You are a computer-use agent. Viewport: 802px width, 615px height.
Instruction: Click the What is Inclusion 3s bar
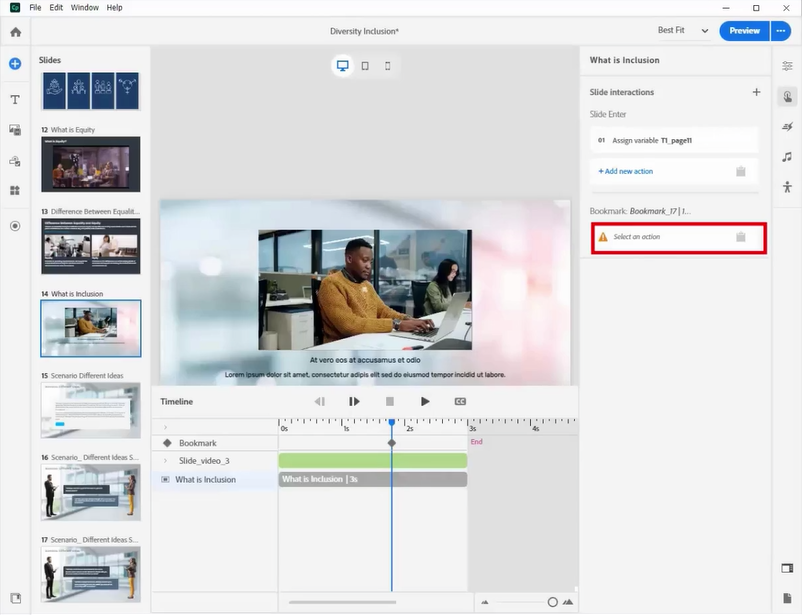373,479
